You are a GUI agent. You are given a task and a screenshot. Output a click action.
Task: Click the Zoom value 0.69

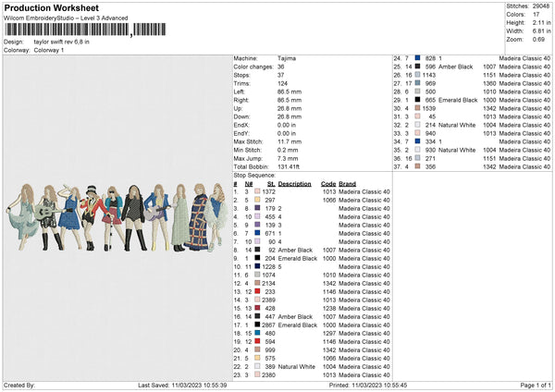pyautogui.click(x=538, y=39)
